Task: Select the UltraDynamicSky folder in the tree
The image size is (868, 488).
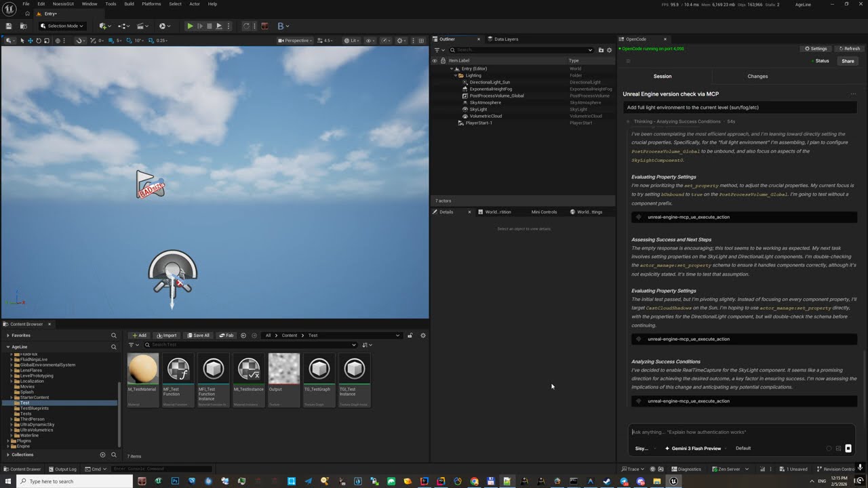Action: pyautogui.click(x=37, y=424)
